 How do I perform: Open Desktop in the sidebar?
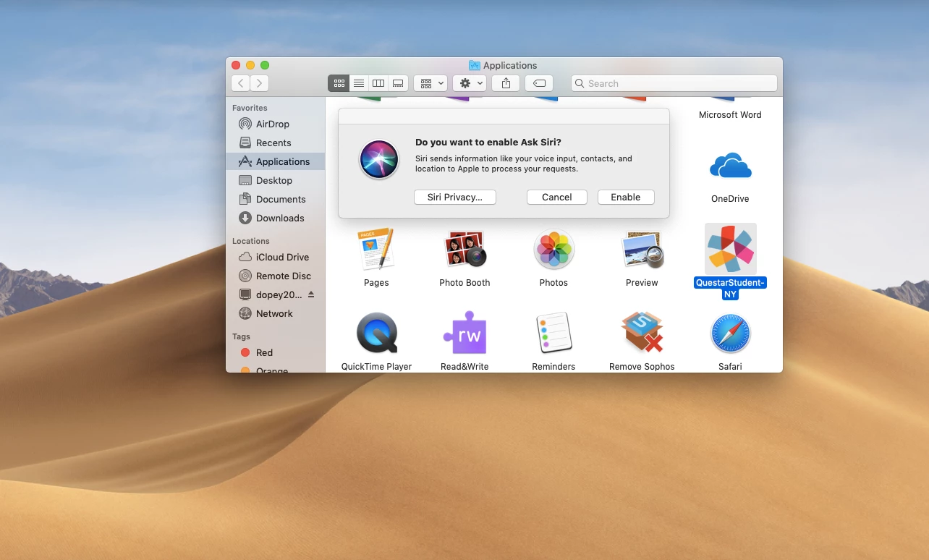click(x=275, y=180)
